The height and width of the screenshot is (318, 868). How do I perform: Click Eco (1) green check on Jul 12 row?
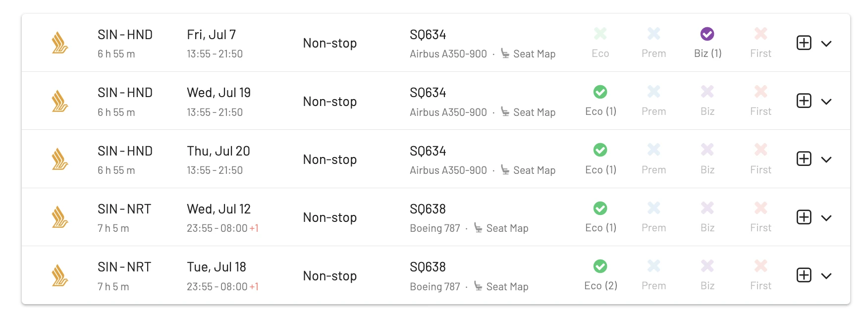point(600,209)
